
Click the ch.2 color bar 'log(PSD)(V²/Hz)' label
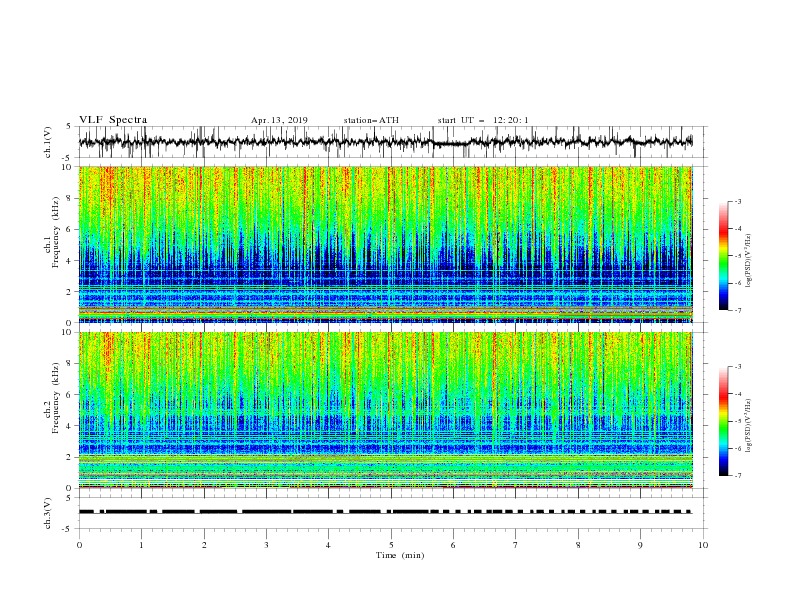(748, 426)
